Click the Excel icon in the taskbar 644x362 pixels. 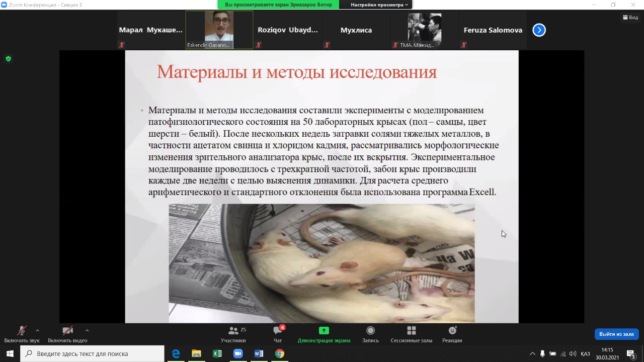pos(217,353)
